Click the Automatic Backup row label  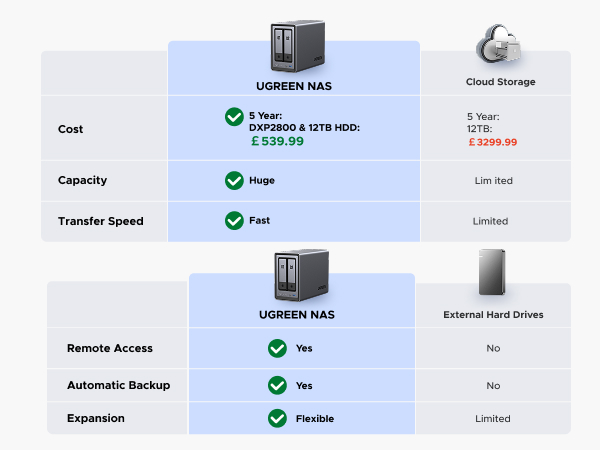[x=118, y=385]
